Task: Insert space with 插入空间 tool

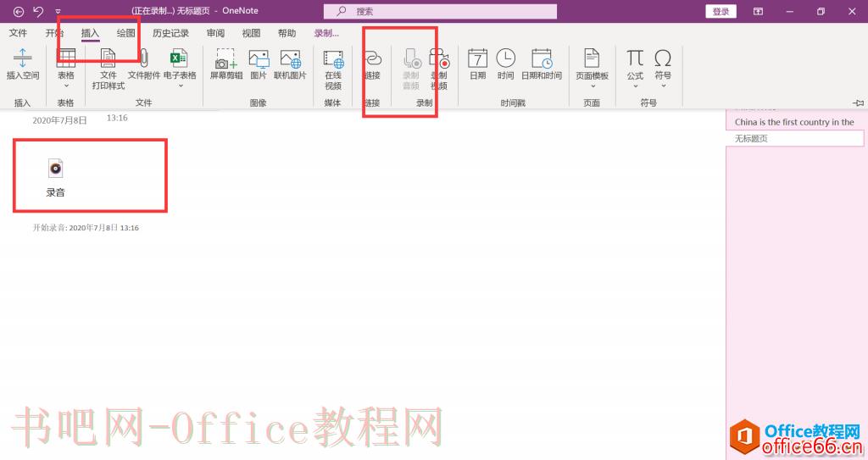Action: click(23, 64)
